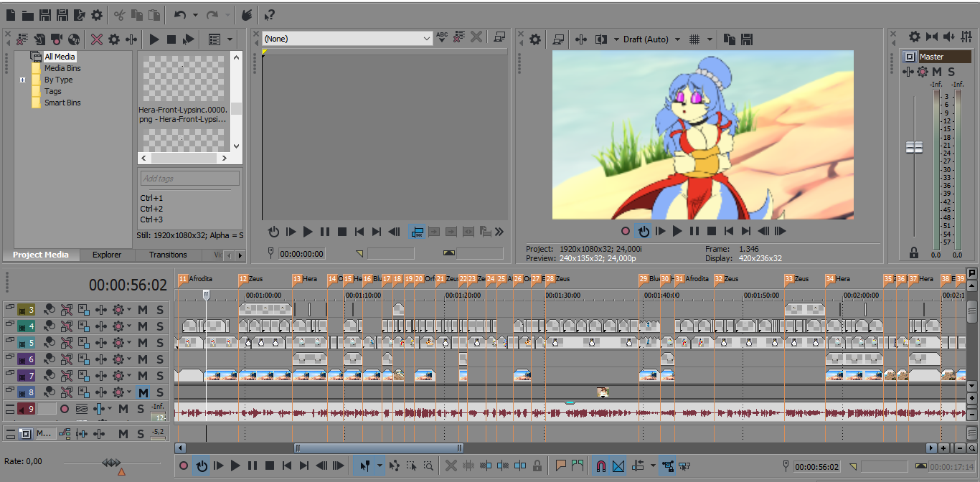
Task: Click the Lock Event icon in timeline toolbar
Action: click(x=537, y=466)
